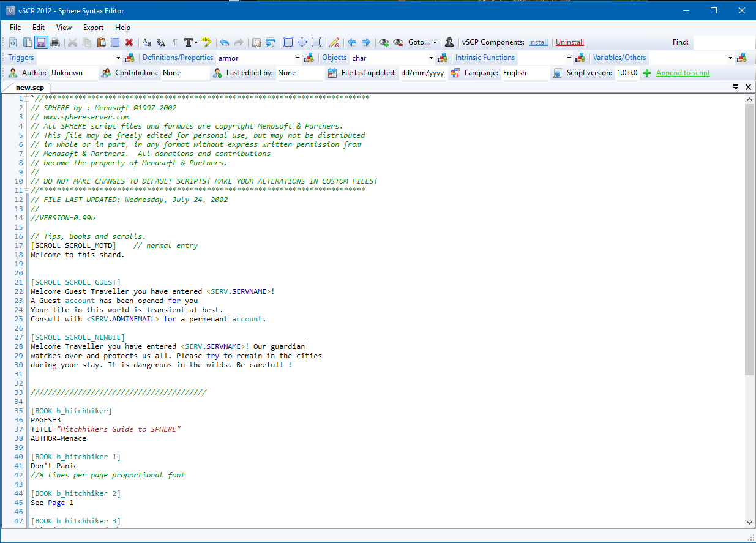The image size is (756, 543).
Task: Click the Paste clipboard icon
Action: (x=100, y=42)
